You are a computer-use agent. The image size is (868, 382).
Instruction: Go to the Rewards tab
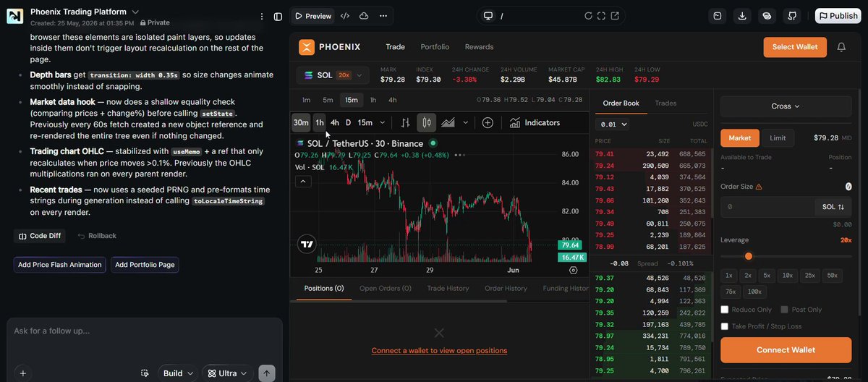[x=479, y=47]
